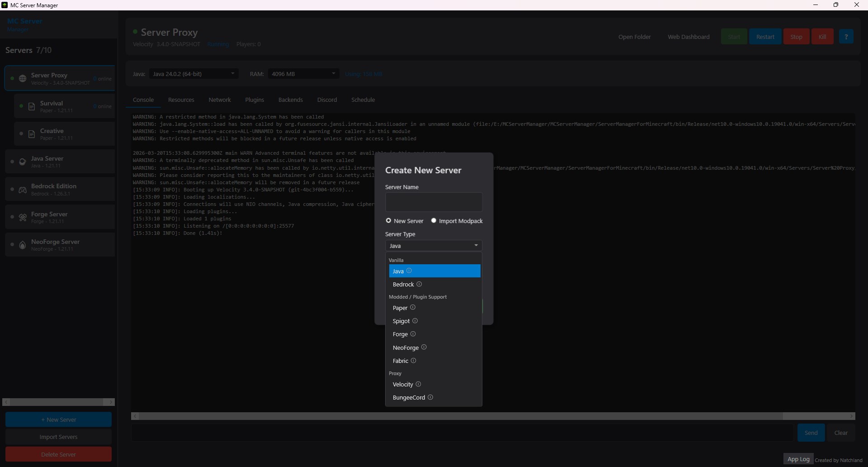Collapse the Server Type combo box
The width and height of the screenshot is (868, 467).
(x=434, y=246)
